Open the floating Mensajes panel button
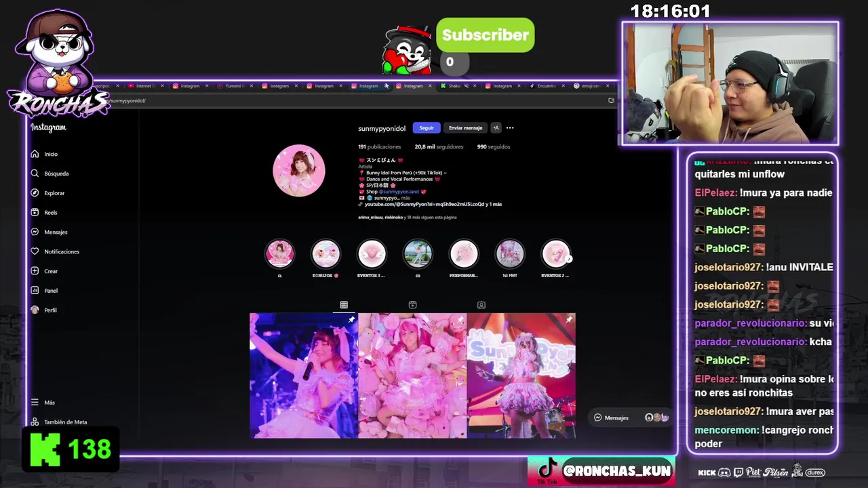 pyautogui.click(x=631, y=418)
